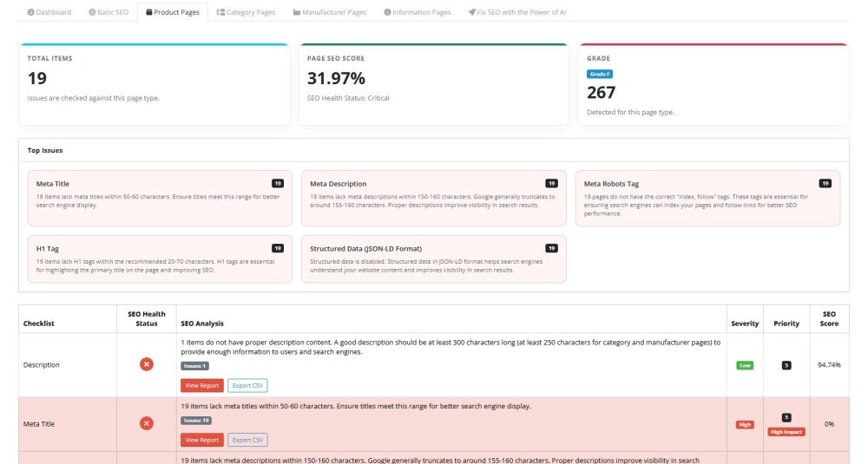Go to the Information Pages tab
The height and width of the screenshot is (464, 868).
pos(417,13)
